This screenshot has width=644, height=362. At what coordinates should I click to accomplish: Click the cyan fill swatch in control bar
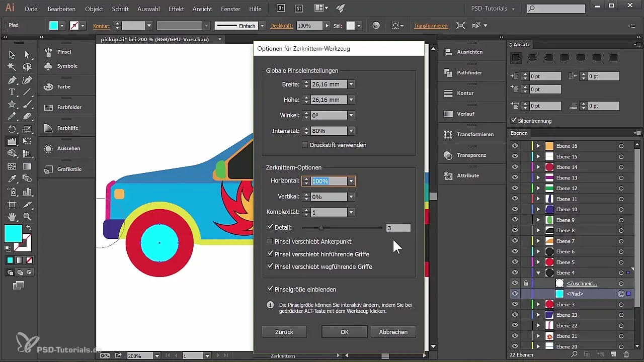click(x=53, y=26)
